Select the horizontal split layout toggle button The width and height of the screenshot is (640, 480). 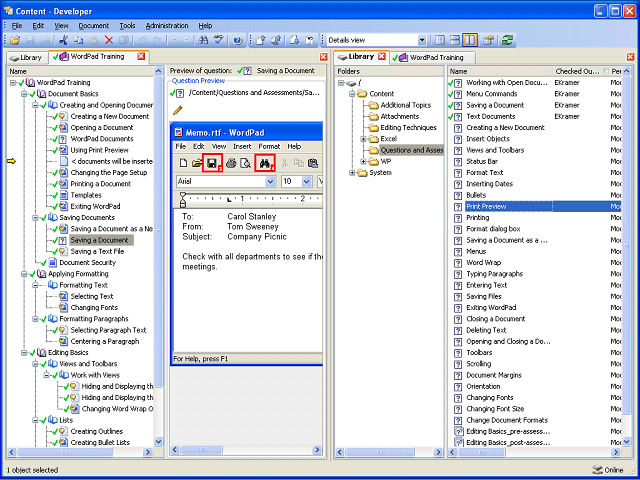[x=455, y=40]
